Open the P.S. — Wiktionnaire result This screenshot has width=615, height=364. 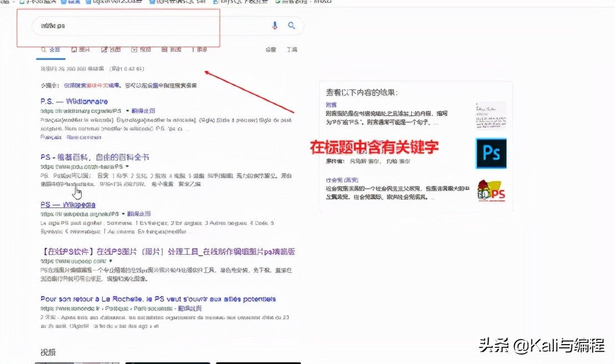point(74,101)
